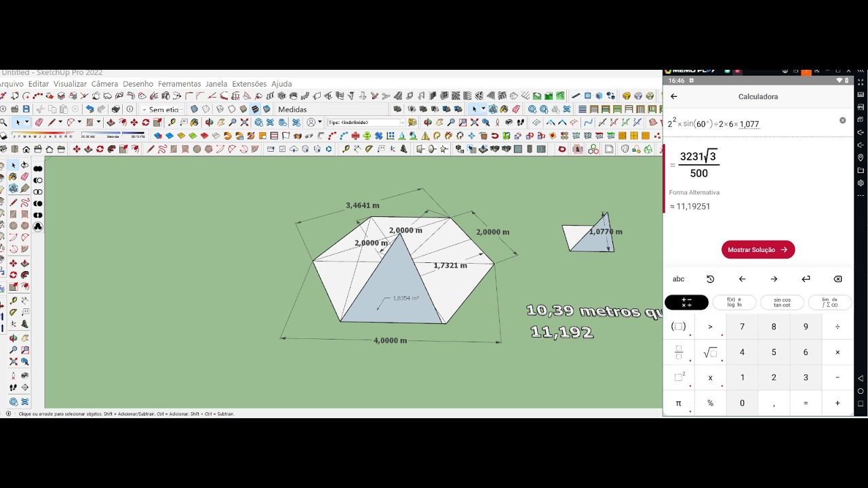Click the Cut scissors icon
The image size is (868, 488).
tap(40, 109)
